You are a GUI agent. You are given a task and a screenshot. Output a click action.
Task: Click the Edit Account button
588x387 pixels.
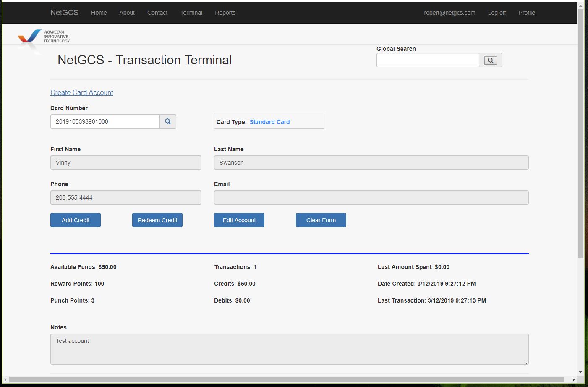click(x=239, y=220)
